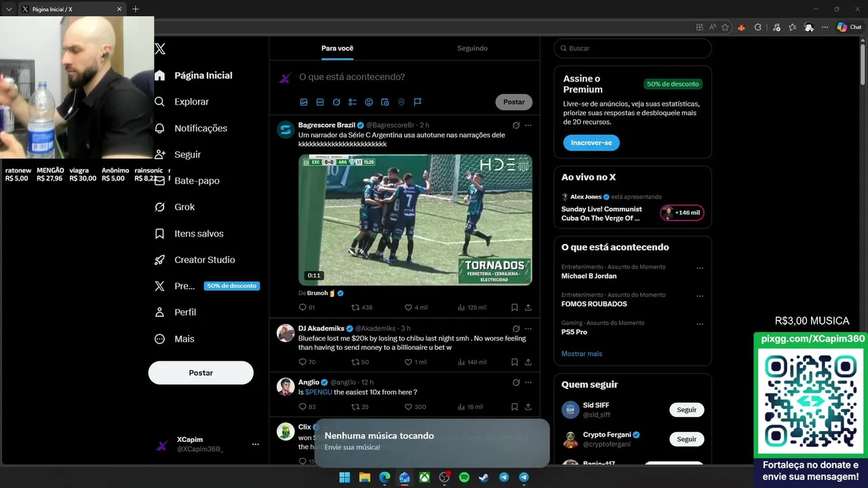Follow Sid SIFF with the Seguir button
The width and height of the screenshot is (868, 488).
(x=687, y=410)
